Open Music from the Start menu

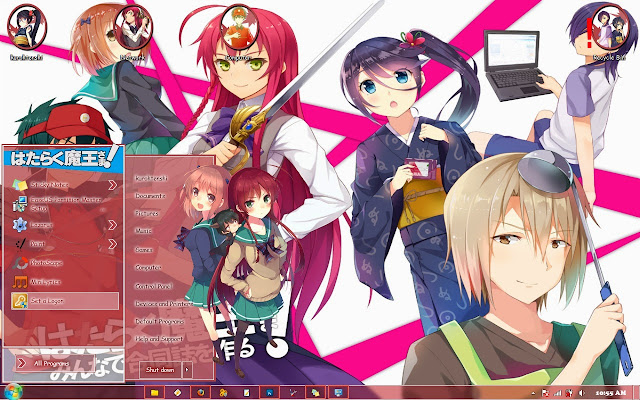point(143,231)
